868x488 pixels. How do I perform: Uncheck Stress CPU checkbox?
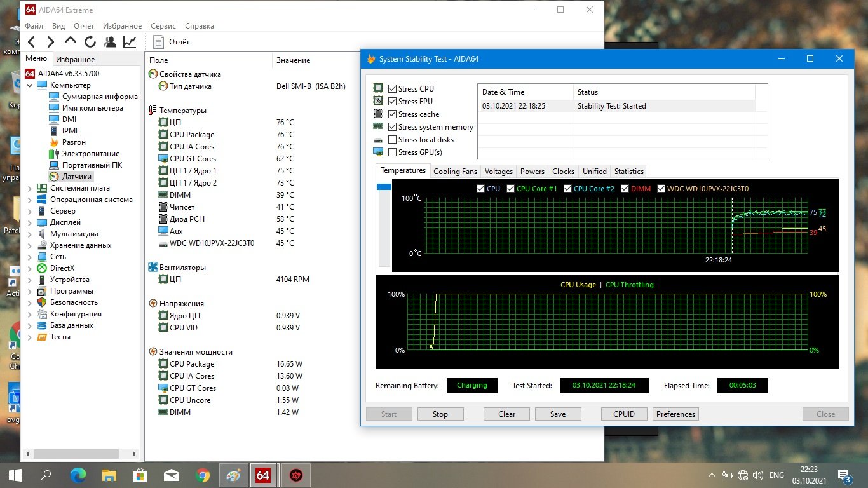click(x=393, y=89)
